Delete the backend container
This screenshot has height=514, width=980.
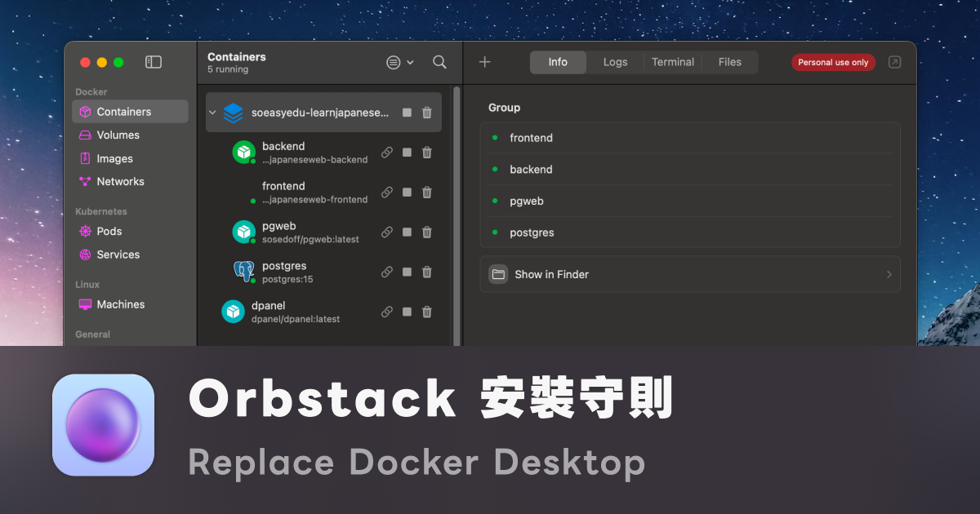427,153
